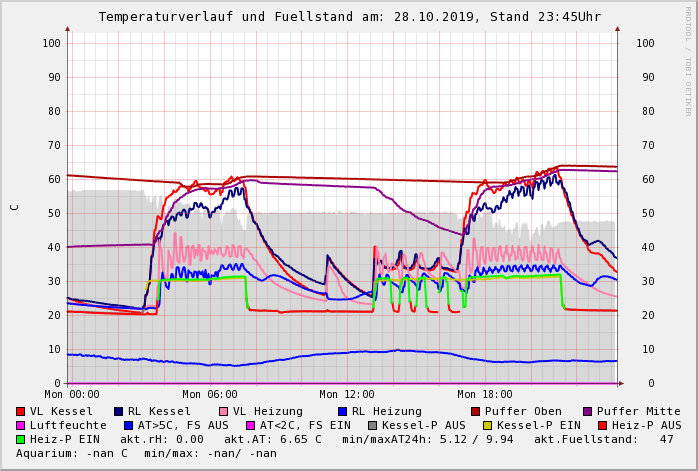Select the green Heiz-P EIN swatch
The width and height of the screenshot is (698, 471).
21,439
